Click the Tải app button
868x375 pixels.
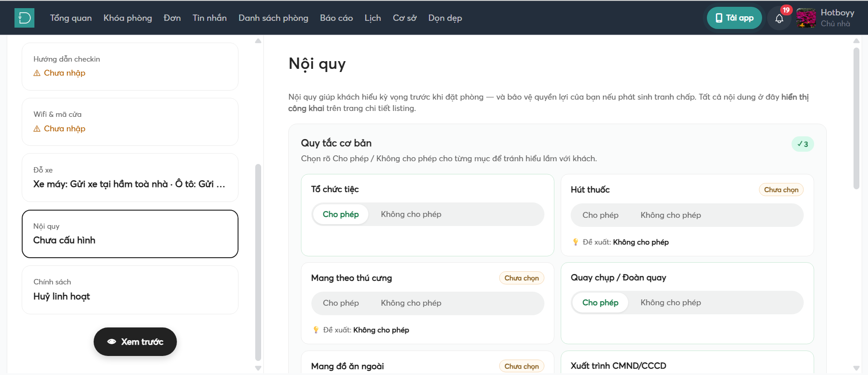[x=734, y=18]
